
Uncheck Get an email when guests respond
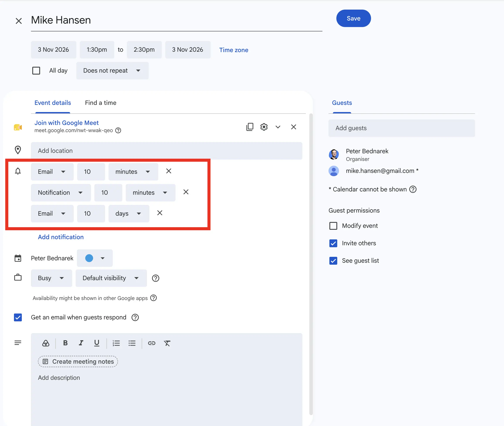(18, 317)
